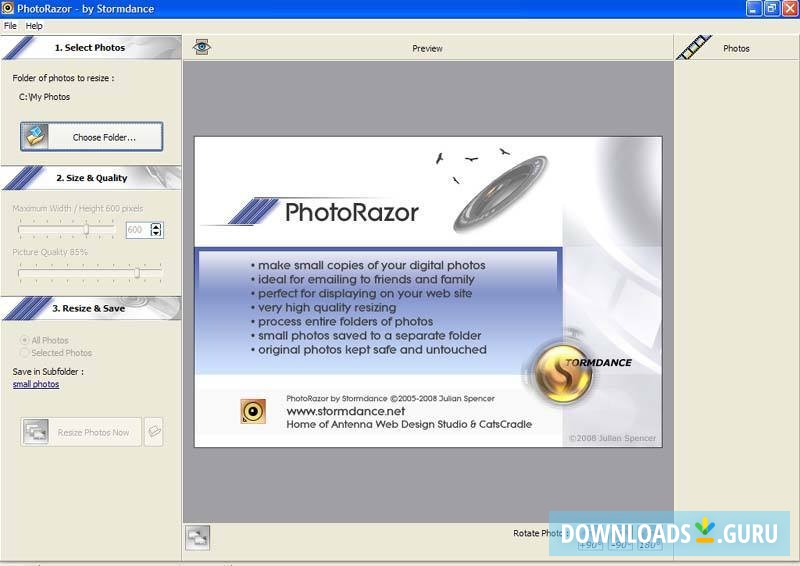Click the Maximum Width / Height slider handle
Viewport: 800px width, 566px height.
tap(86, 229)
